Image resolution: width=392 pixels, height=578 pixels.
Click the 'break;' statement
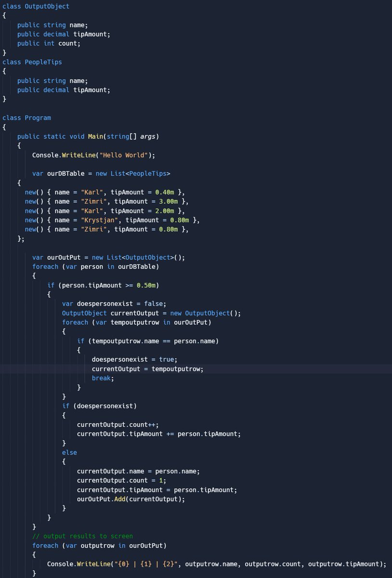tap(103, 378)
